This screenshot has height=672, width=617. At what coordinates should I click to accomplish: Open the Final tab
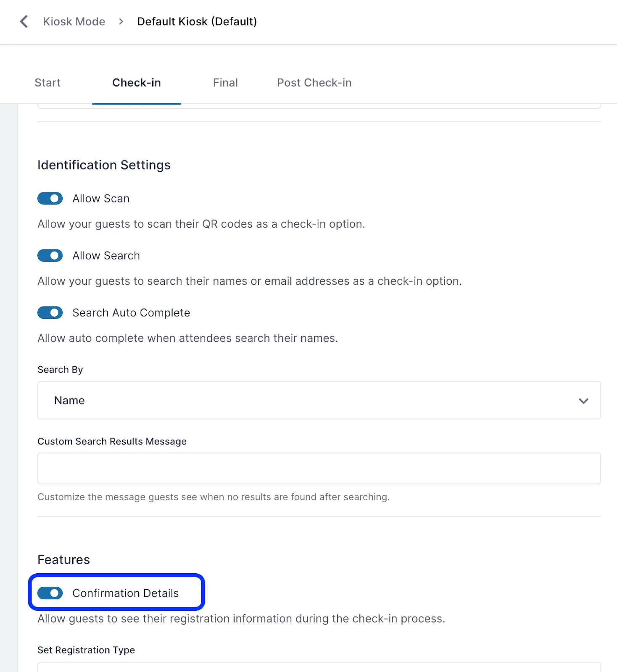[x=225, y=83]
